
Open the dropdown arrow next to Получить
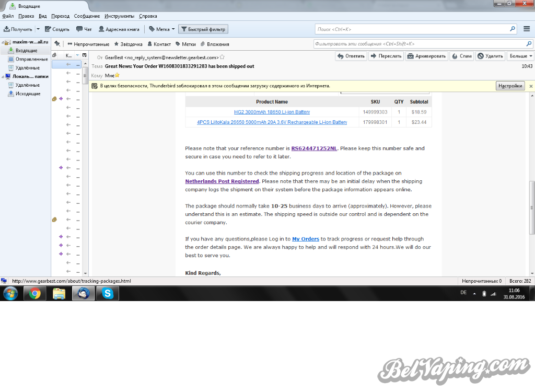pos(38,29)
